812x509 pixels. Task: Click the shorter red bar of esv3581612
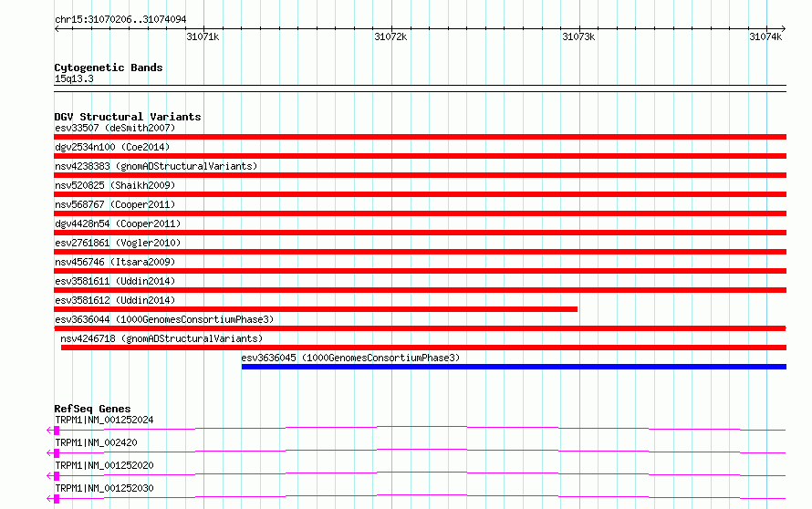point(316,309)
